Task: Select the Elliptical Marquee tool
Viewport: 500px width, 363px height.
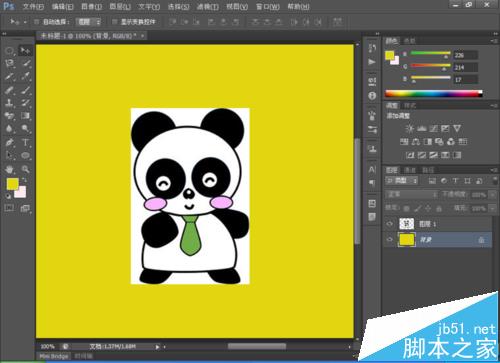Action: tap(9, 50)
